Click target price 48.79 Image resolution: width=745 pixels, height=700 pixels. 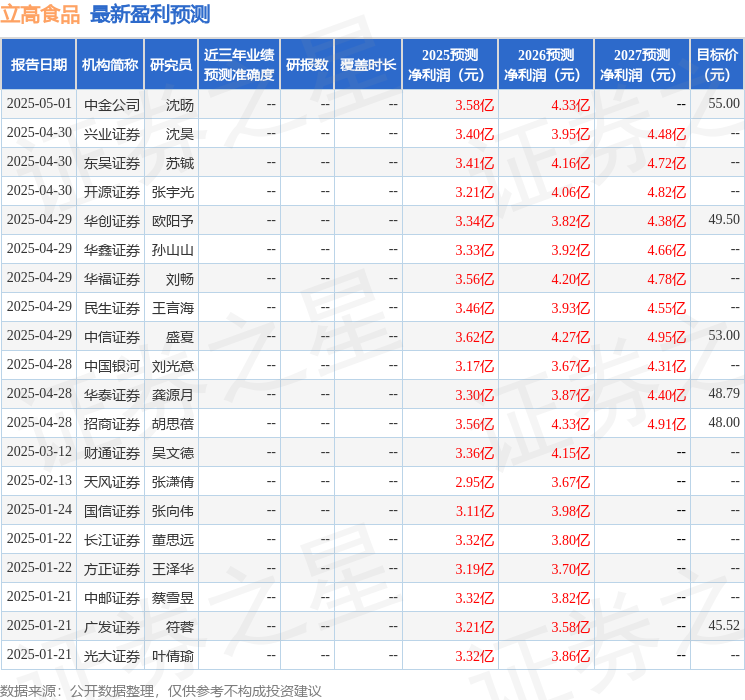coord(724,393)
